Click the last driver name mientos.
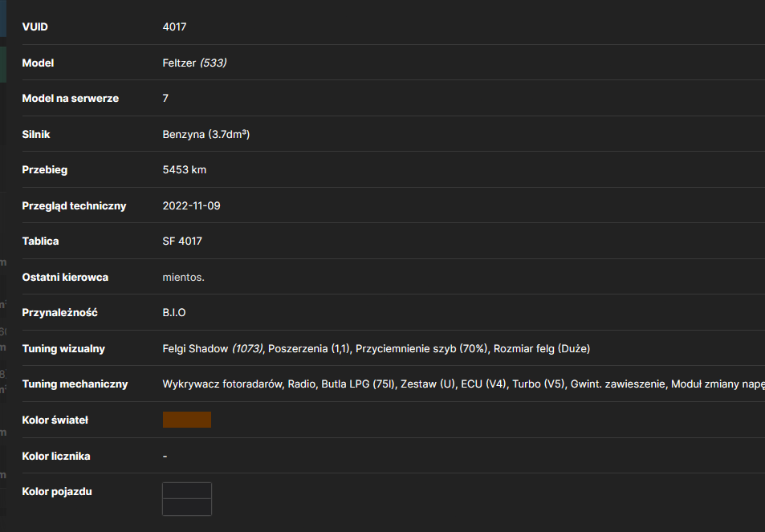The image size is (765, 532). [x=184, y=277]
